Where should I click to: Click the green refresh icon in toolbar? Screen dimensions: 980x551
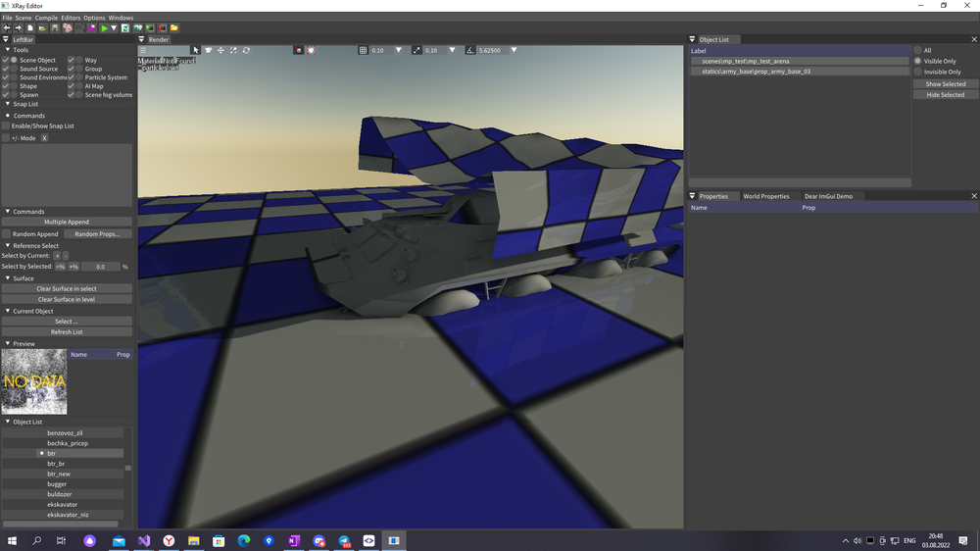[x=125, y=28]
